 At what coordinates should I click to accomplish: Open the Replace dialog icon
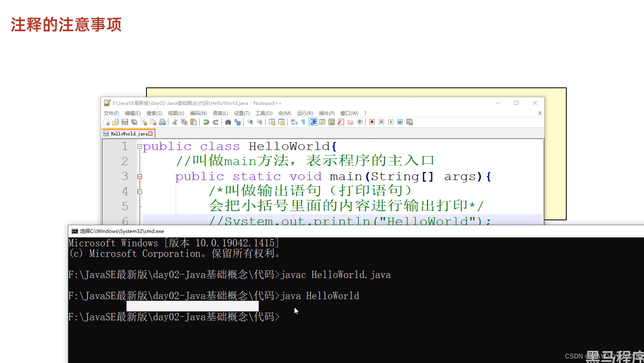click(x=238, y=122)
